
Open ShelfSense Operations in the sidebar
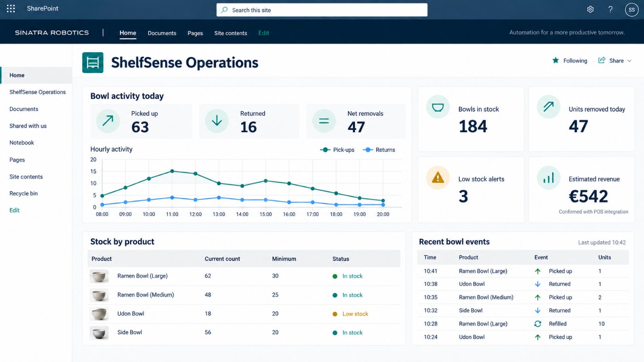[x=38, y=92]
